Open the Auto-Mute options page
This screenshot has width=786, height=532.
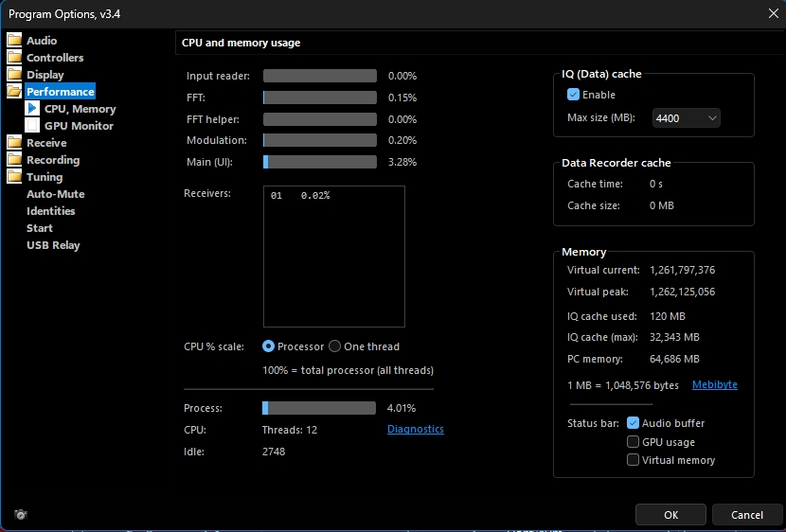pos(55,194)
